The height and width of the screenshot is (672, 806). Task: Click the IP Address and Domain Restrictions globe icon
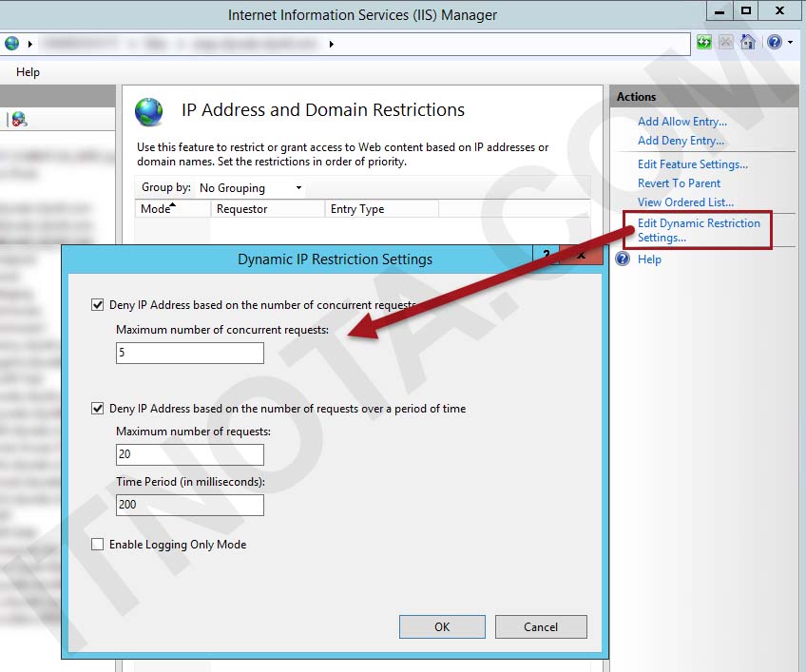(147, 110)
